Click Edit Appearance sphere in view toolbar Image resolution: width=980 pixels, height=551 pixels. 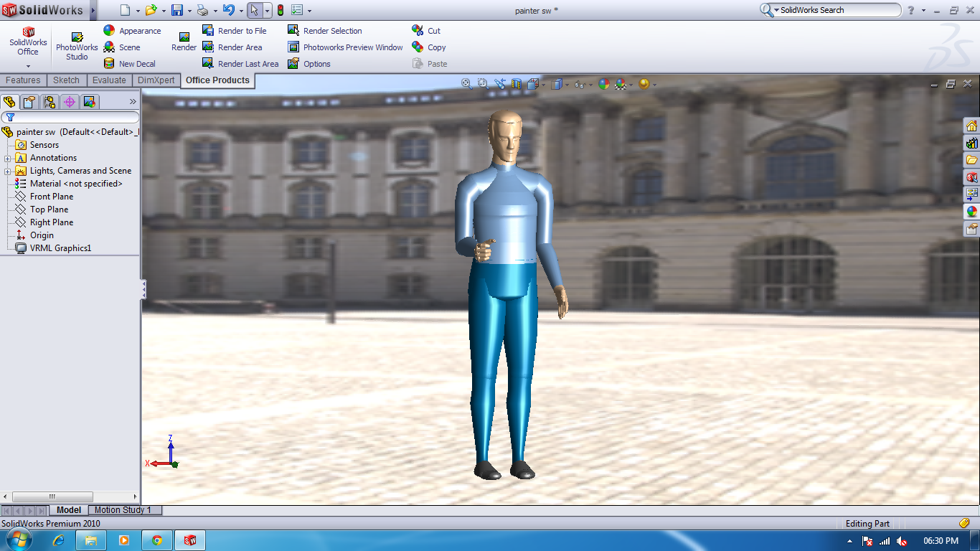point(604,84)
